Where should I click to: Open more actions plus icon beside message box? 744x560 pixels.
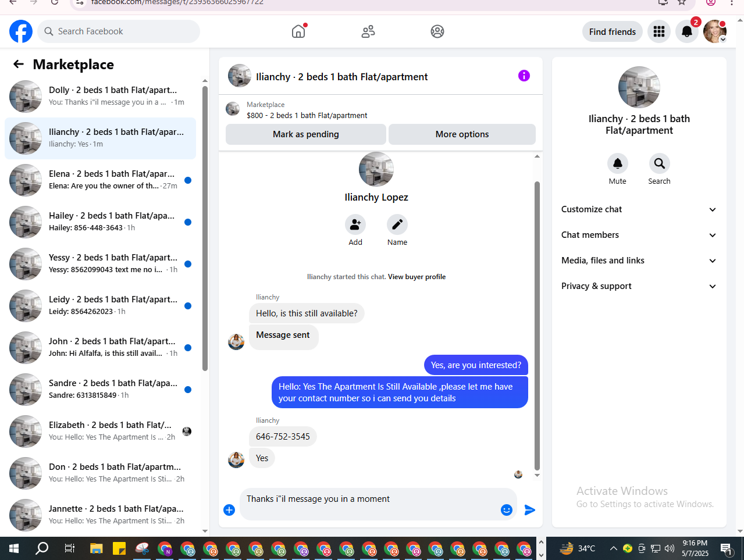click(x=229, y=510)
